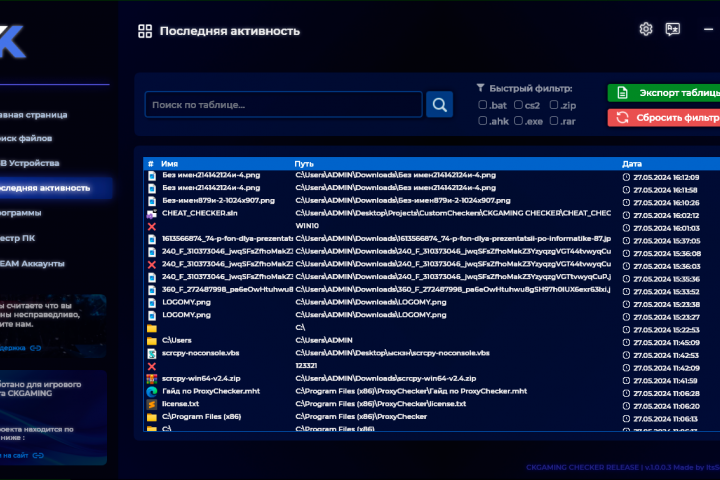The height and width of the screenshot is (480, 720).
Task: Sort the table by Имя column header
Action: pos(169,164)
